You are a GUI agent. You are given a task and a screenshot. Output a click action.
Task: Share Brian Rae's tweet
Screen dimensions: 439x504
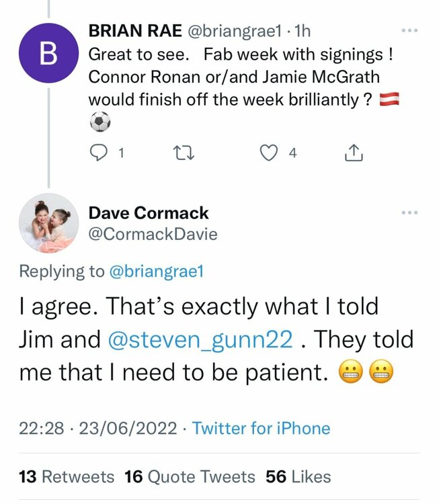tap(354, 153)
